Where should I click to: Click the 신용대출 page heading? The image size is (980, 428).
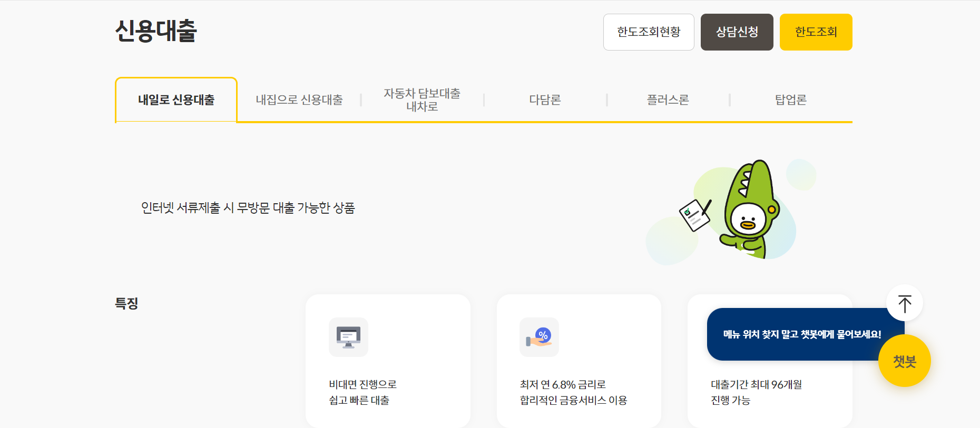[x=156, y=31]
